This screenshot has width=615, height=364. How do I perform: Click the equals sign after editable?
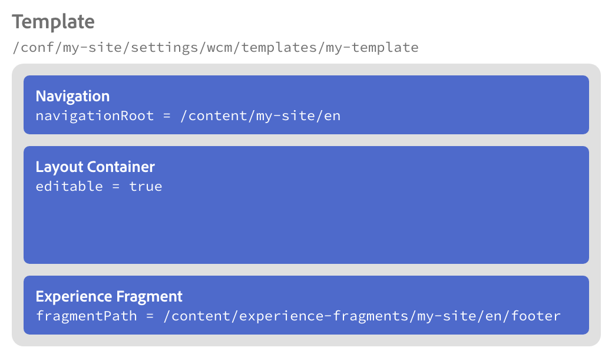115,187
